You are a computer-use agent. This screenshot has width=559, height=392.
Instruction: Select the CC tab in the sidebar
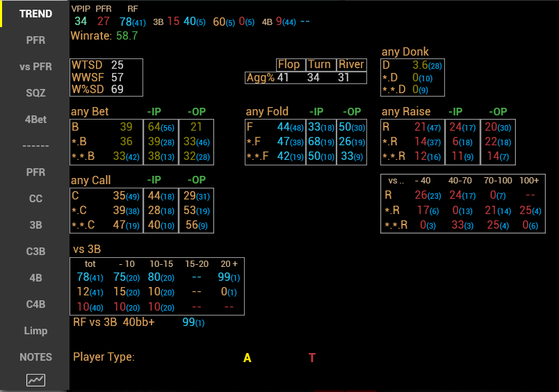click(x=35, y=199)
